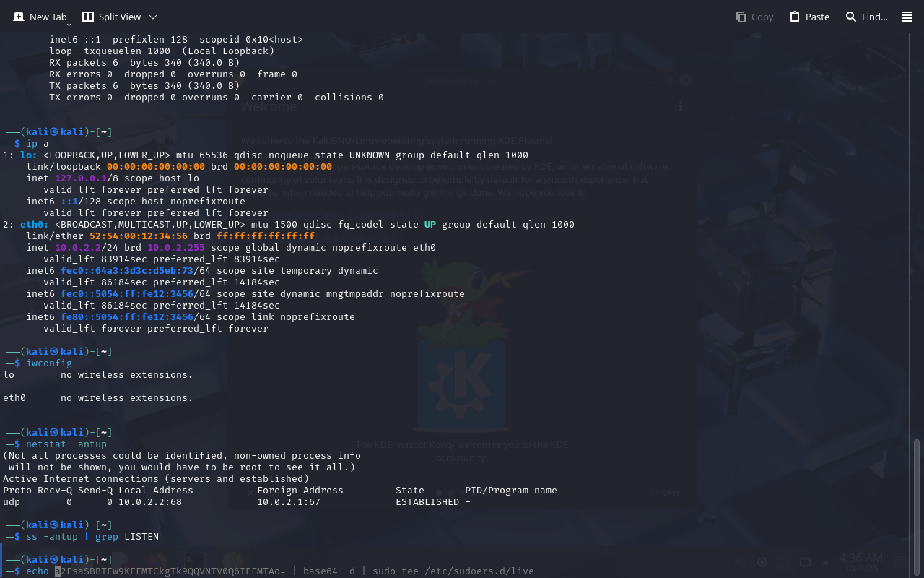Click the eth0: interface name in ip output
The height and width of the screenshot is (578, 924).
pos(35,225)
